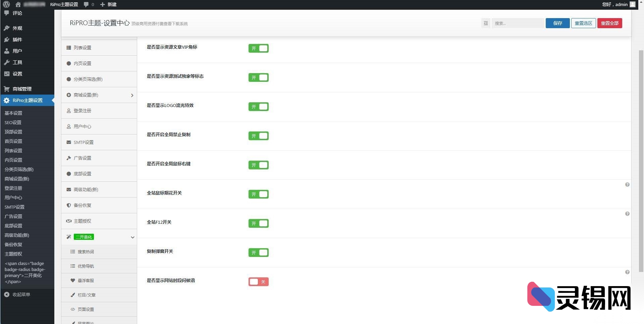Screen dimensions: 644x324
Task: Click the comments bubble icon in admin bar
Action: point(87,4)
